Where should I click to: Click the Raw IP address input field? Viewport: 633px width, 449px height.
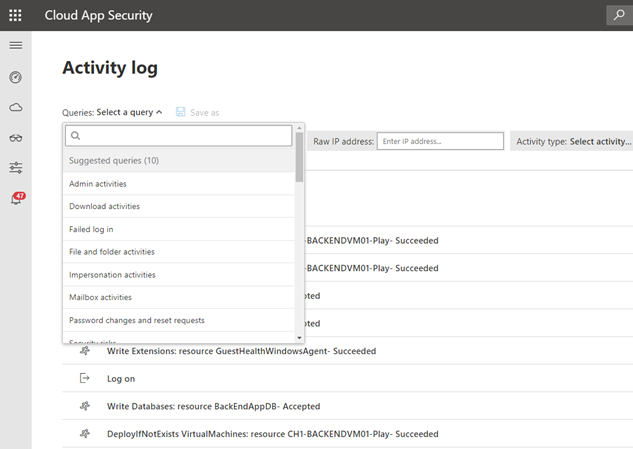[439, 142]
